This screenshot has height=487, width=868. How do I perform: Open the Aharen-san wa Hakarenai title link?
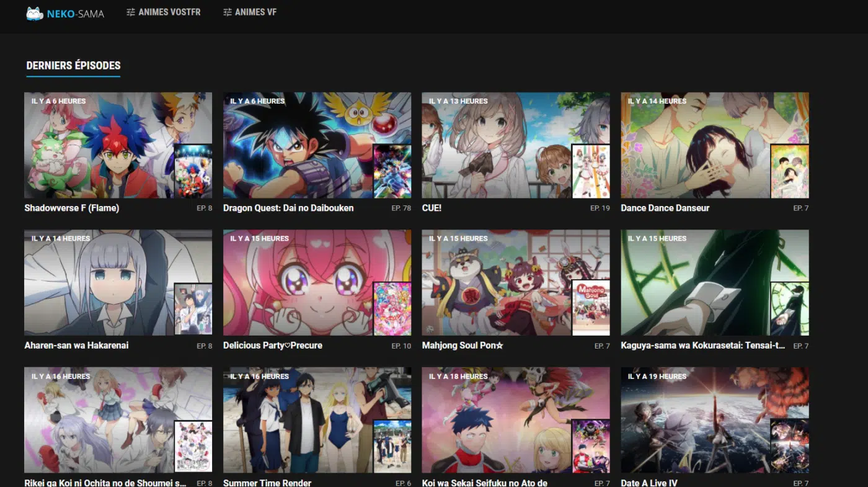tap(76, 346)
